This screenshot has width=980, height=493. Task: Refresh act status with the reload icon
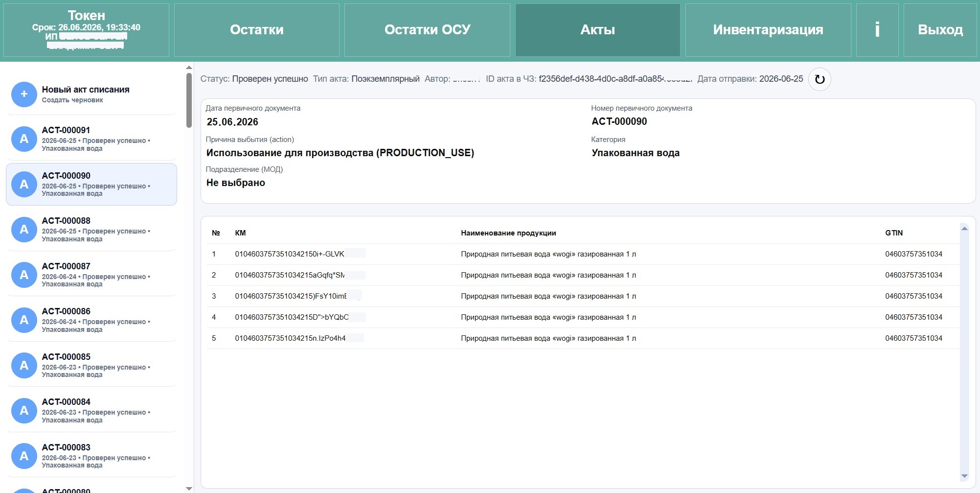820,79
